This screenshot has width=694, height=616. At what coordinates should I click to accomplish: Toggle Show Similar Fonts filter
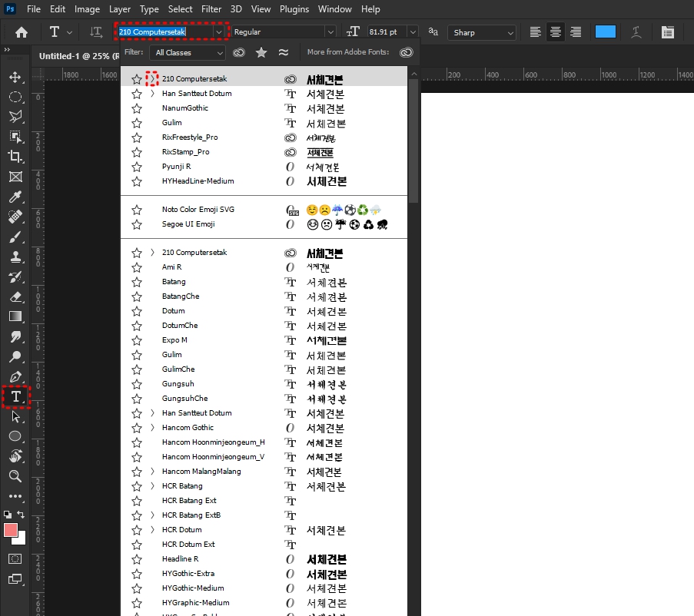284,53
